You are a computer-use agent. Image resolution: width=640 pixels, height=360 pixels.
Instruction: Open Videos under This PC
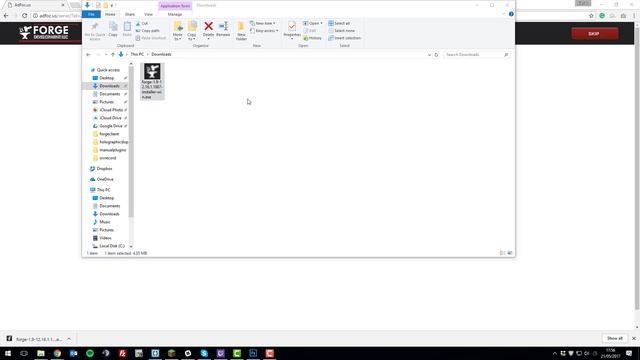coord(105,238)
